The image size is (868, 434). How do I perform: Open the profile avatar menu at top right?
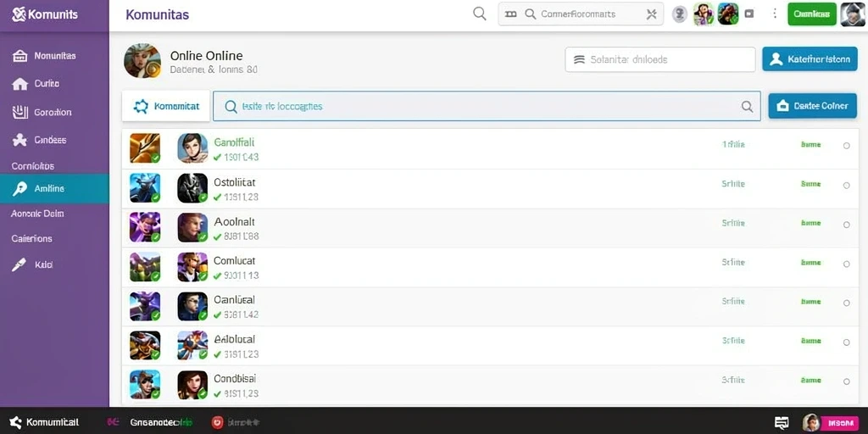pyautogui.click(x=853, y=14)
